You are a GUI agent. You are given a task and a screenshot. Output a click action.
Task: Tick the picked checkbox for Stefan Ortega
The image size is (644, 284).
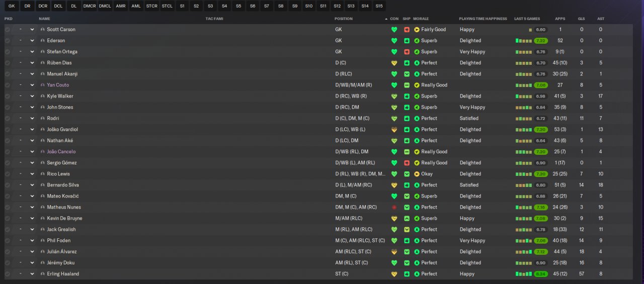7,52
